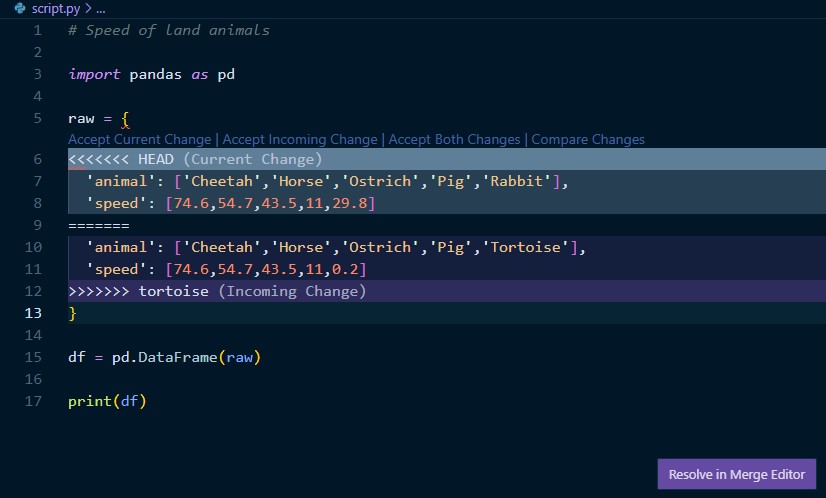Viewport: 826px width, 498px height.
Task: Place cursor on the print(df) line
Action: point(107,402)
